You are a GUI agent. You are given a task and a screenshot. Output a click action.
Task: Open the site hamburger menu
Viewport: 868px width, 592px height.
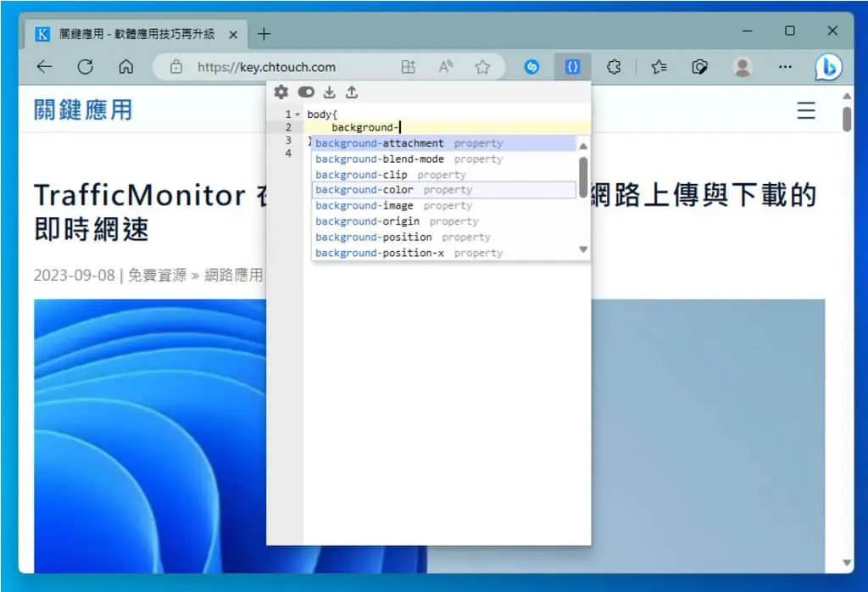pyautogui.click(x=806, y=110)
